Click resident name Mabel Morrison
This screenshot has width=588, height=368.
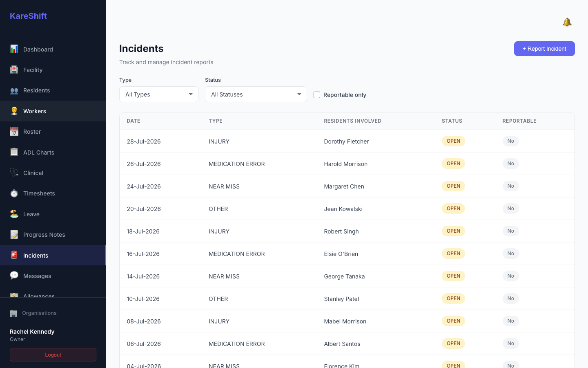[x=345, y=321]
